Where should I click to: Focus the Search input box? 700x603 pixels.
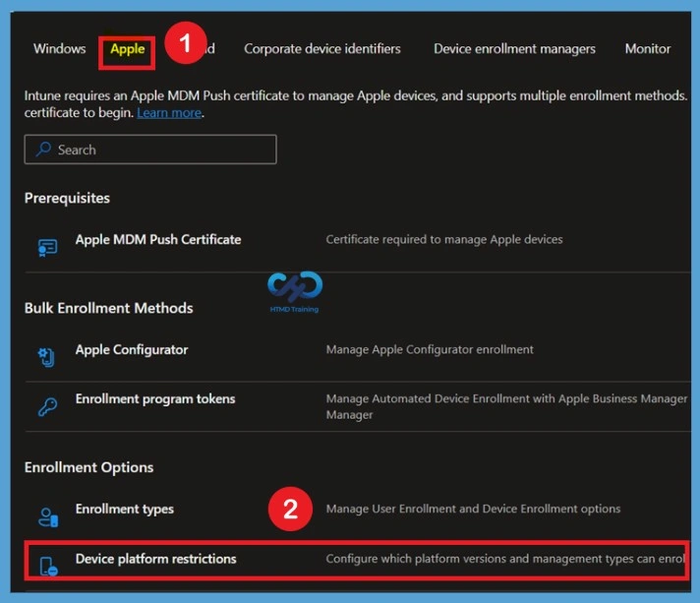(x=150, y=150)
